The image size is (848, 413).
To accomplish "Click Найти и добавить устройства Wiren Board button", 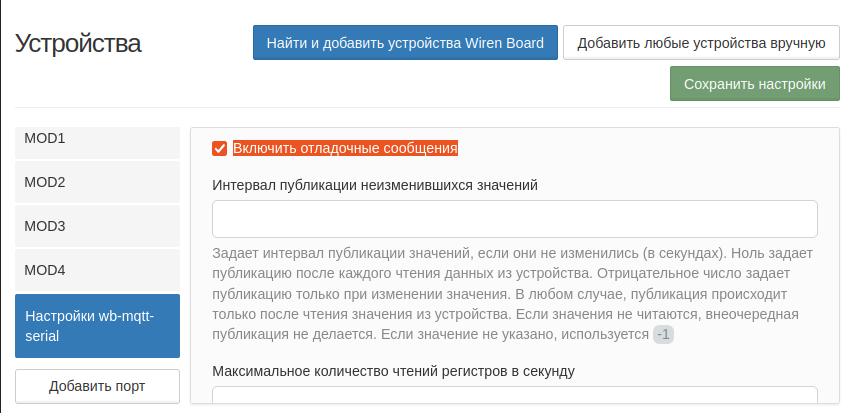I will 405,43.
